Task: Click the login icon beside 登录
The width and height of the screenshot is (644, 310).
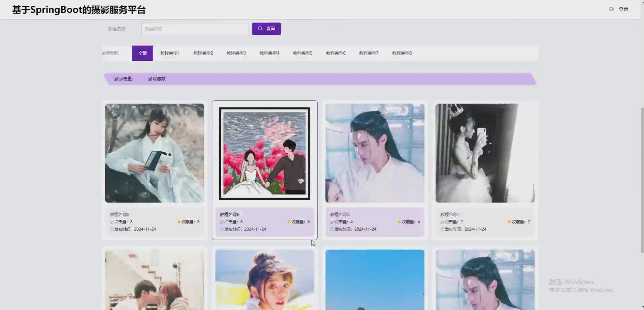Action: 612,9
